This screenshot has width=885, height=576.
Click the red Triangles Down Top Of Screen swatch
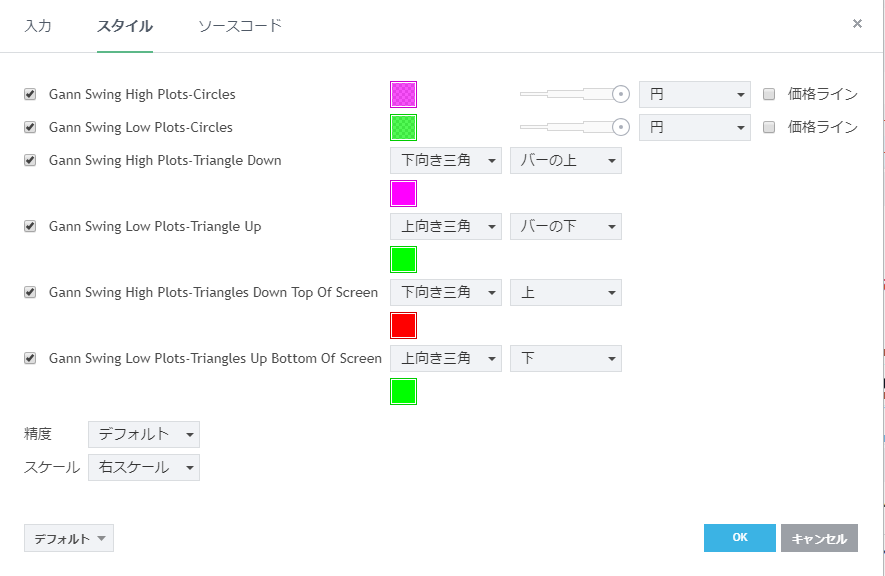click(403, 326)
